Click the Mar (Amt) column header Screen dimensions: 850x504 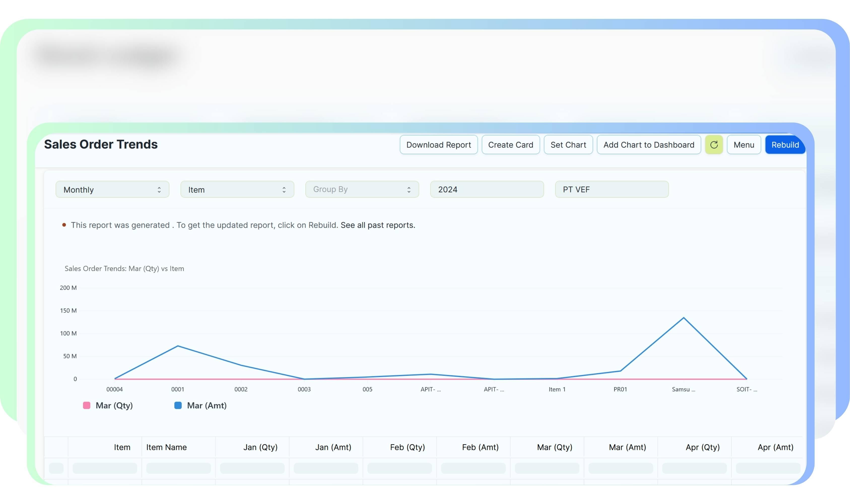pos(627,447)
